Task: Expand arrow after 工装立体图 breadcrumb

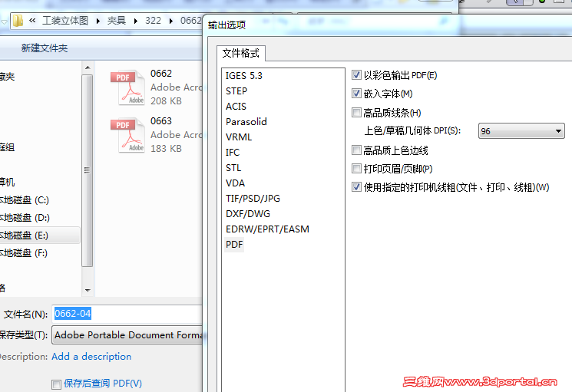Action: tap(98, 21)
